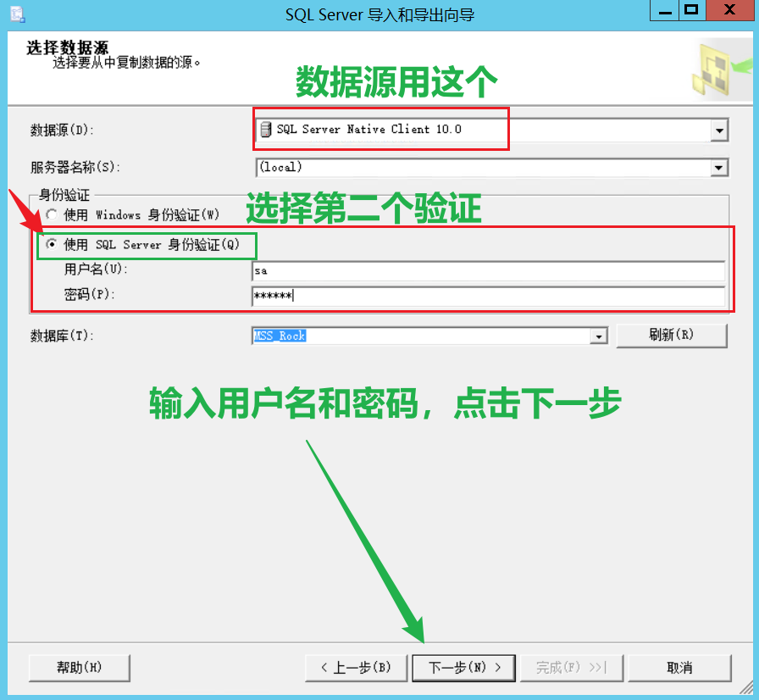Screen dimensions: 759x700
Task: Maximize the wizard window
Action: point(692,10)
